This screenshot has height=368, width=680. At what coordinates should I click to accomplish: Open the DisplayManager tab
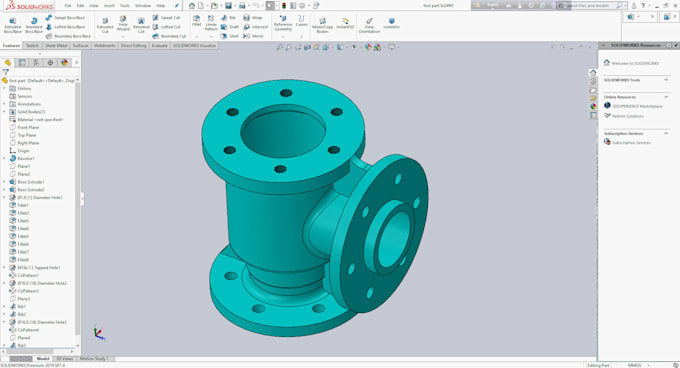(x=64, y=63)
